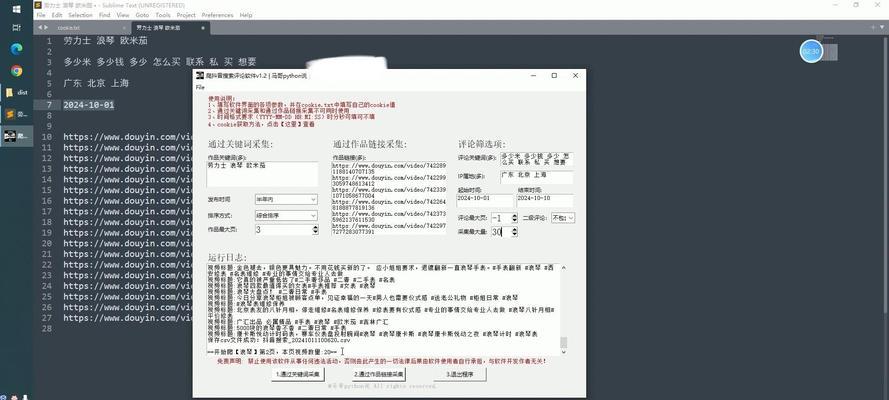Click line 1 text 劳力士 浪琴 欧米茄
This screenshot has width=889, height=400.
(x=105, y=41)
